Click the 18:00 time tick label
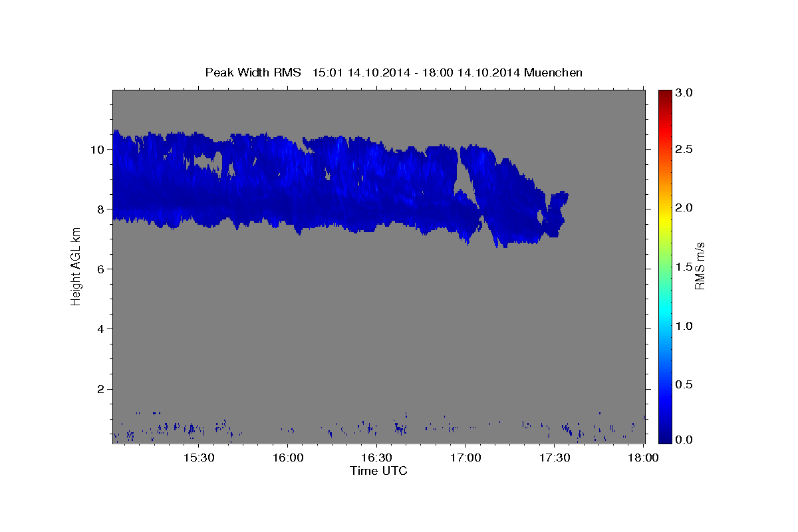The height and width of the screenshot is (532, 798). [x=643, y=458]
